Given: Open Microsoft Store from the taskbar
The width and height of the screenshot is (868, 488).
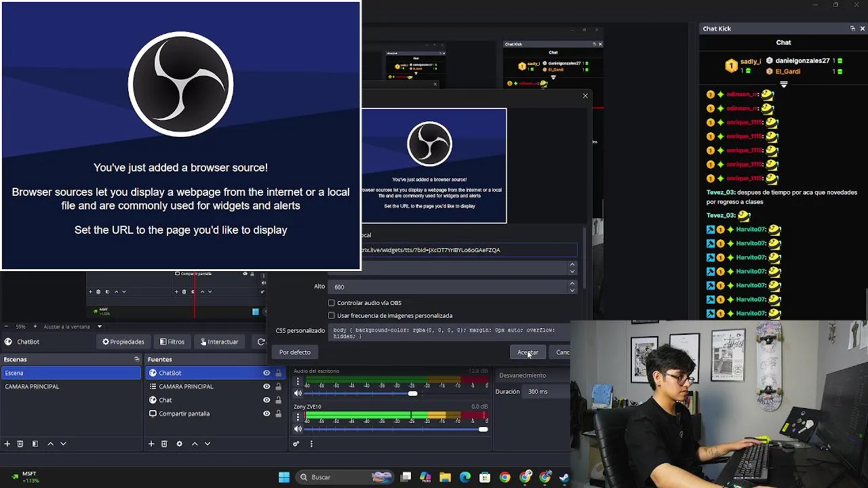Looking at the screenshot, I should coord(485,477).
